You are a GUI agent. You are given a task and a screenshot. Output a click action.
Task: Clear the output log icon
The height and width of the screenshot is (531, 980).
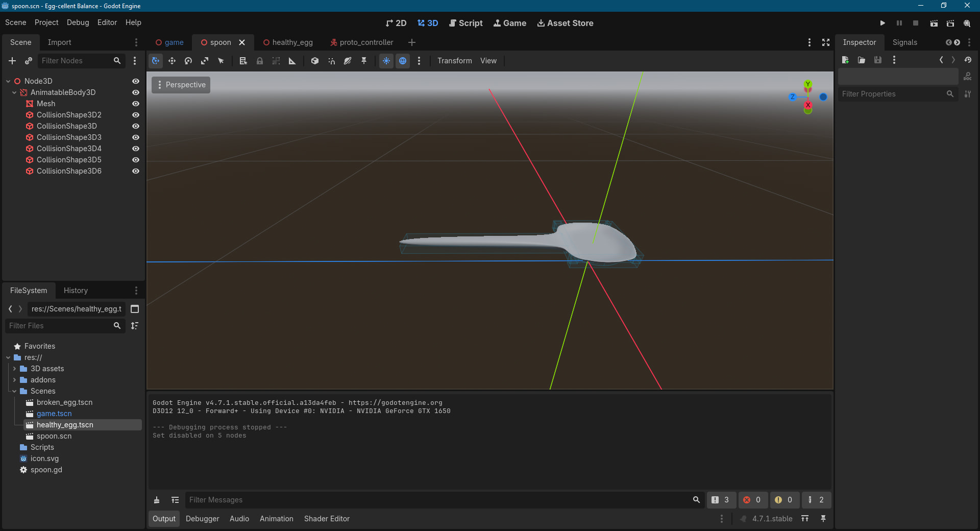tap(157, 500)
